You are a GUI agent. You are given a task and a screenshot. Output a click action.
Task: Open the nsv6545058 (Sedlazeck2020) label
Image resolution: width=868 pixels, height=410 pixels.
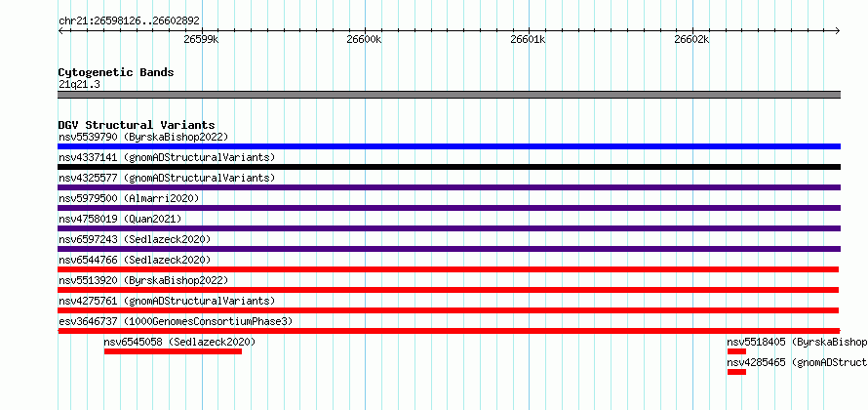[179, 342]
